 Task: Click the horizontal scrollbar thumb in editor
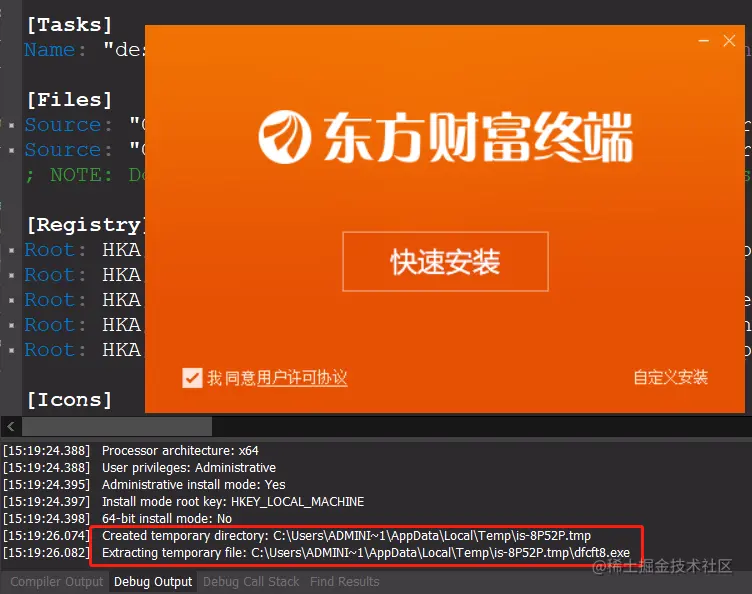point(117,426)
